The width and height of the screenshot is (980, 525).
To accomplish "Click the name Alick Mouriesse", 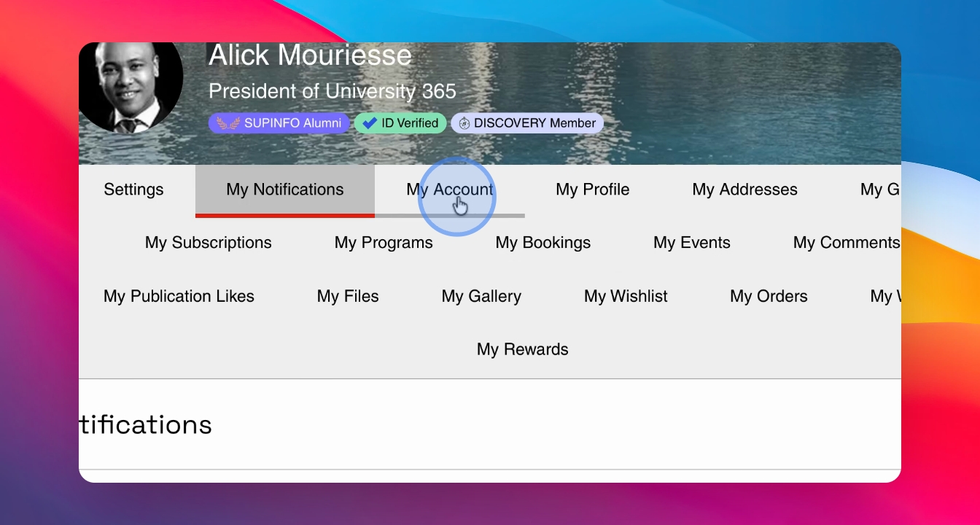I will point(311,55).
